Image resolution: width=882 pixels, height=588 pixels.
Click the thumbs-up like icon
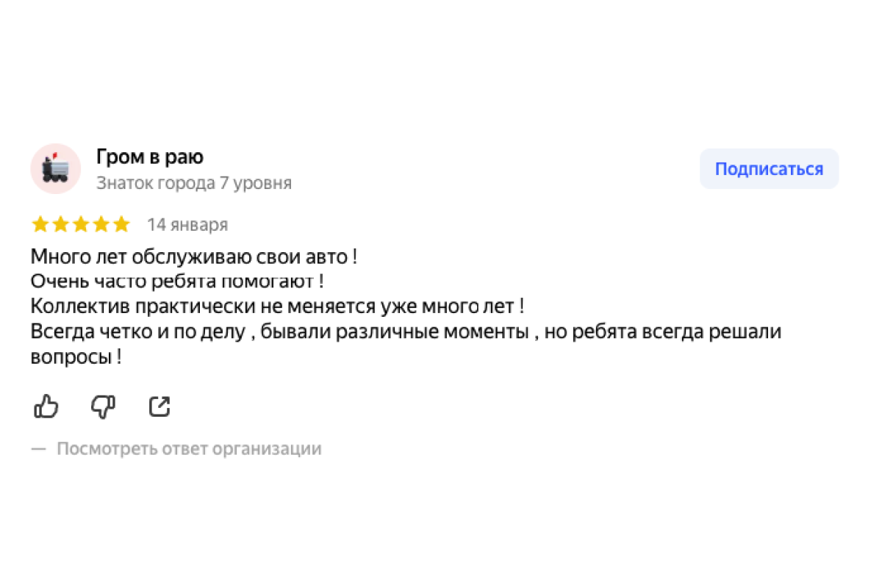[46, 406]
